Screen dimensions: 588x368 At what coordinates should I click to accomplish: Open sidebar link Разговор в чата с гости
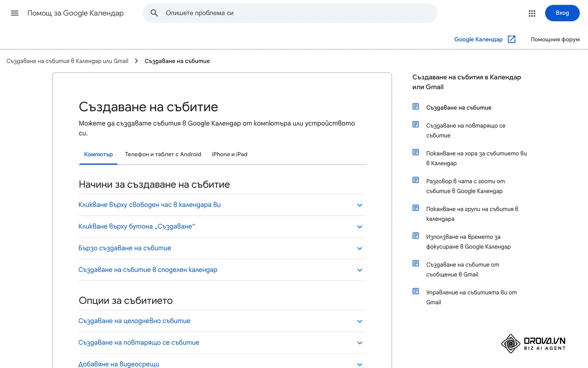(x=465, y=186)
